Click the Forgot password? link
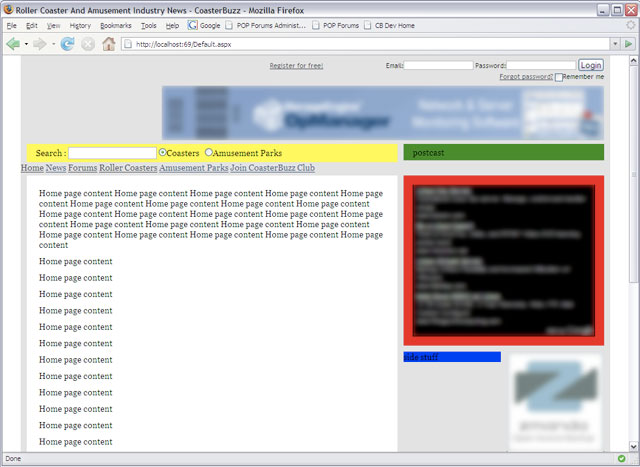 click(x=526, y=77)
